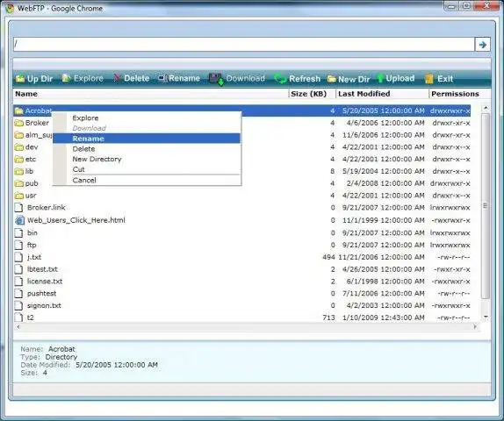
Task: Click the t2 size value 713
Action: pyautogui.click(x=328, y=318)
